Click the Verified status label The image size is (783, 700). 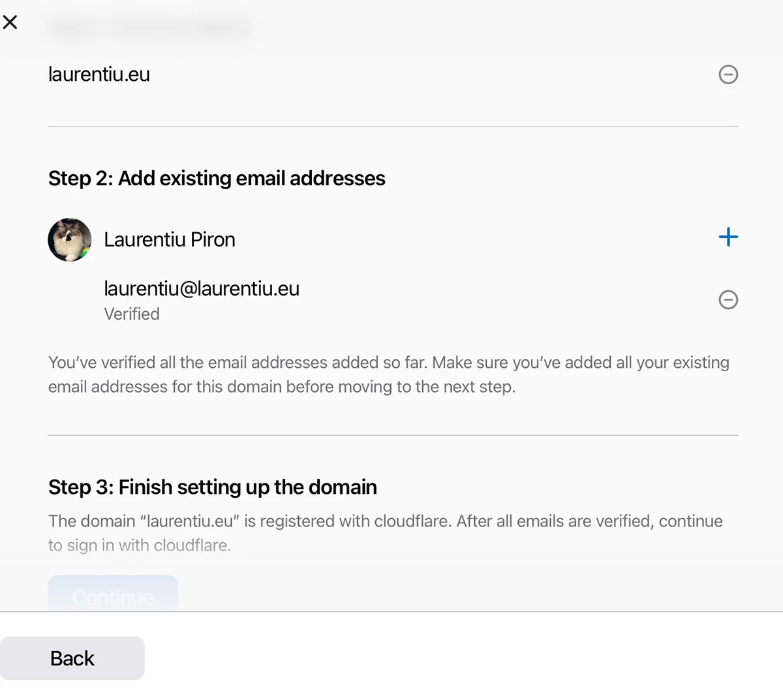132,314
